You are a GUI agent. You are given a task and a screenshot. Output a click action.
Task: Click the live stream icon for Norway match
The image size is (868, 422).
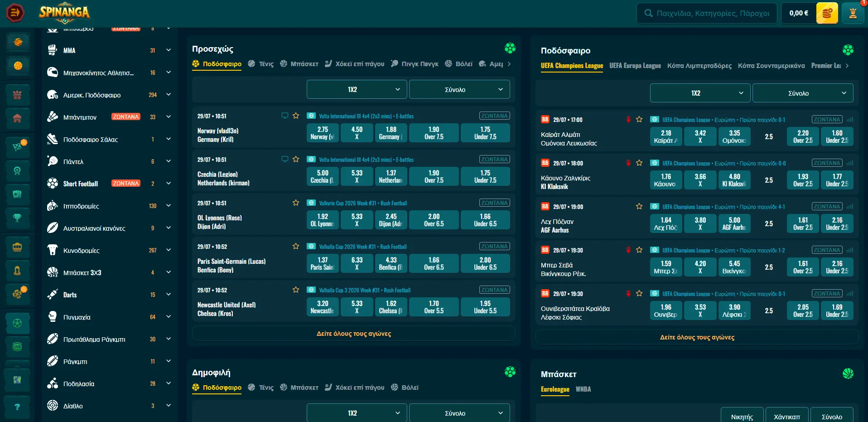click(285, 116)
